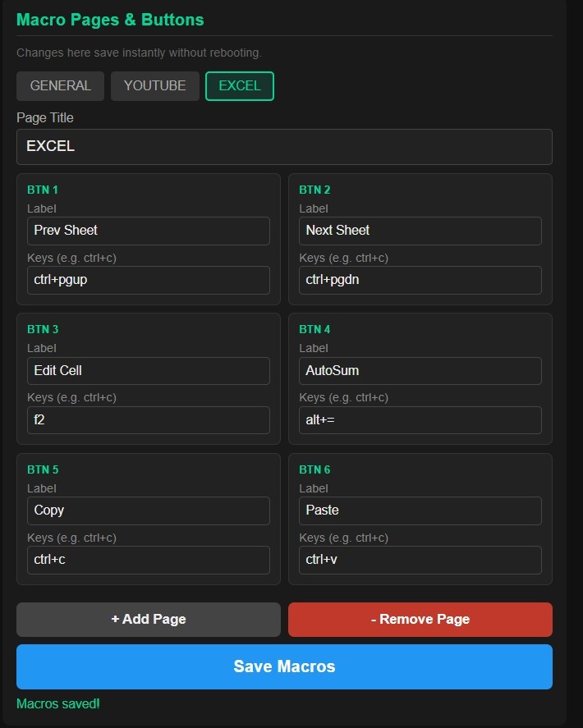Viewport: 583px width, 728px height.
Task: Edit BTN 5 label Copy
Action: pos(149,511)
